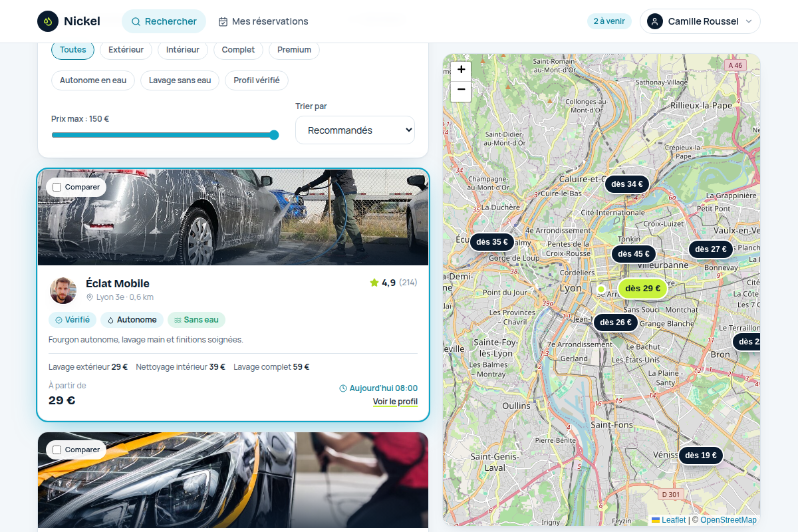The height and width of the screenshot is (532, 798).
Task: Click the Nettoyage intérieur 39 € price
Action: (x=181, y=367)
